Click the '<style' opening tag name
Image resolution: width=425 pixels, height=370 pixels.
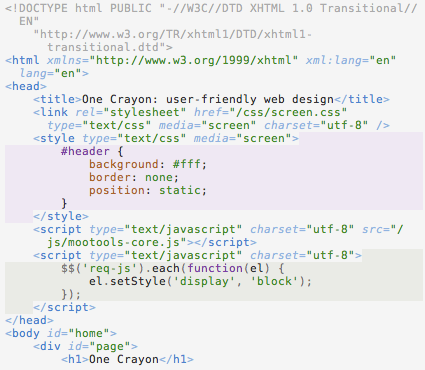coord(54,138)
